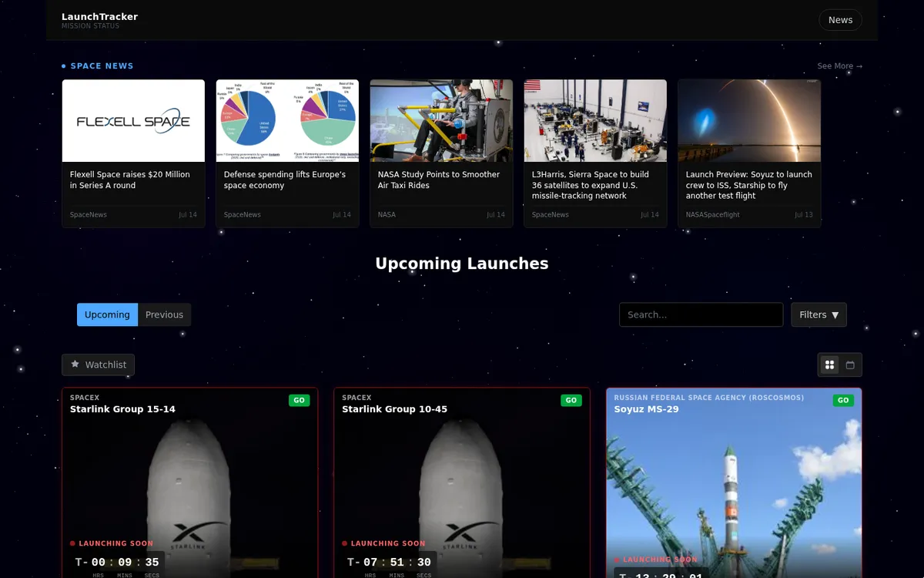The width and height of the screenshot is (924, 578).
Task: Open rocket streak launch preview thumbnail
Action: [x=749, y=121]
